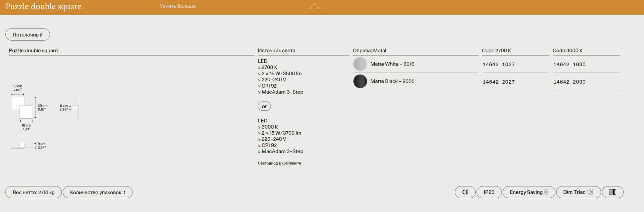Viewport: 644px width, 212px height.
Task: Click the Вес нетто 2.00 kg pill
Action: tap(34, 193)
